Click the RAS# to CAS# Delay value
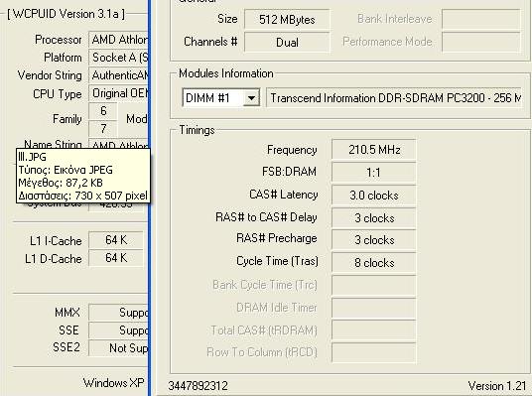 pyautogui.click(x=374, y=218)
